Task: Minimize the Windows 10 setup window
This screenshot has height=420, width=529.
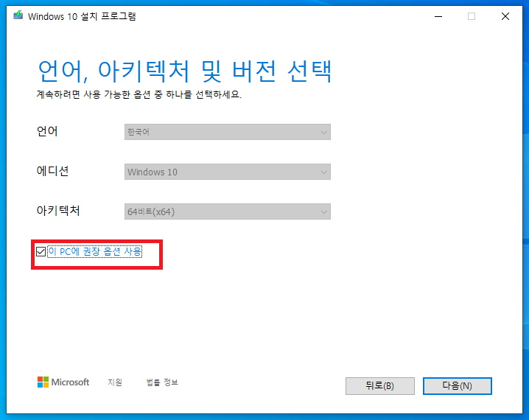Action: (x=438, y=16)
